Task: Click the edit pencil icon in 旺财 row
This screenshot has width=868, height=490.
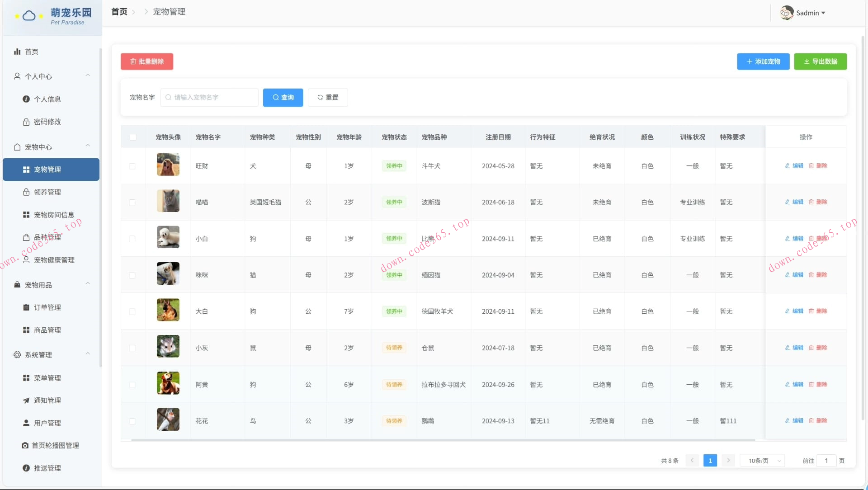Action: tap(787, 165)
